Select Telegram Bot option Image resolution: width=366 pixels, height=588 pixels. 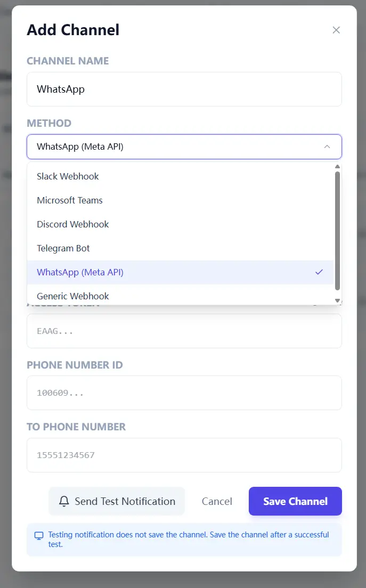181,248
